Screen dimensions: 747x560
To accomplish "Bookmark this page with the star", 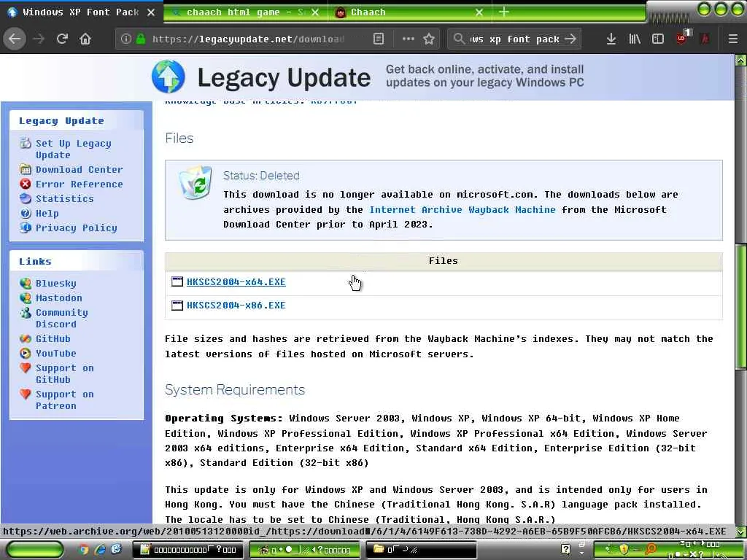I will (x=429, y=39).
